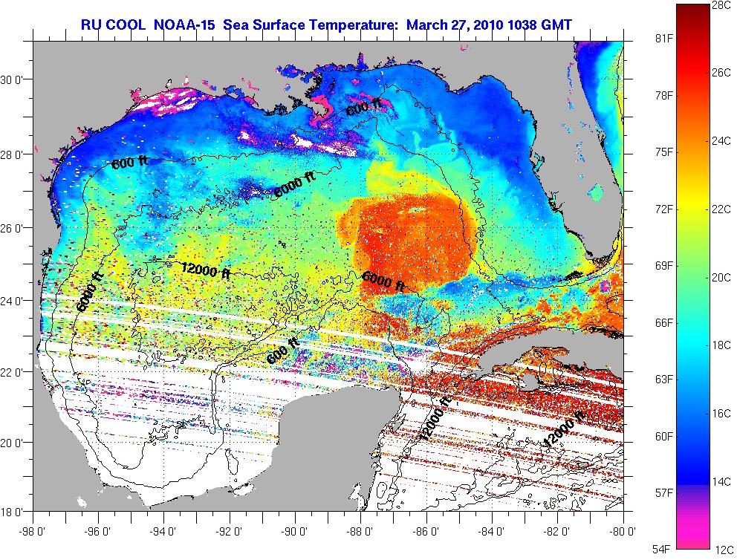Select the -84 0' longitude label

[x=492, y=531]
